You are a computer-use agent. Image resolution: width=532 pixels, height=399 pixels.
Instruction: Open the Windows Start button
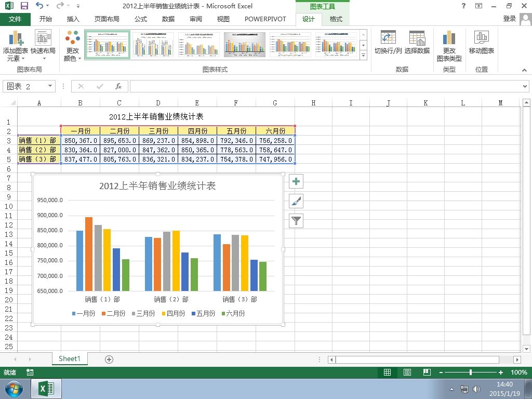tap(14, 389)
